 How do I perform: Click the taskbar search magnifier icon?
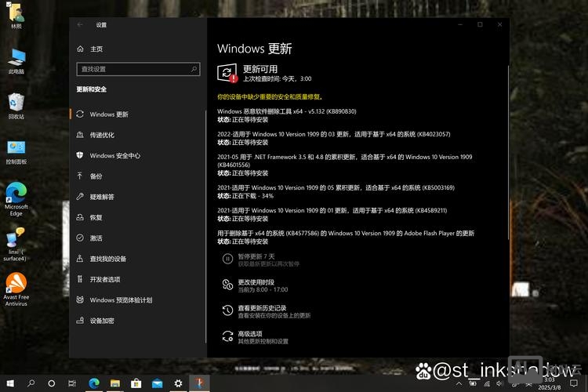[31, 383]
